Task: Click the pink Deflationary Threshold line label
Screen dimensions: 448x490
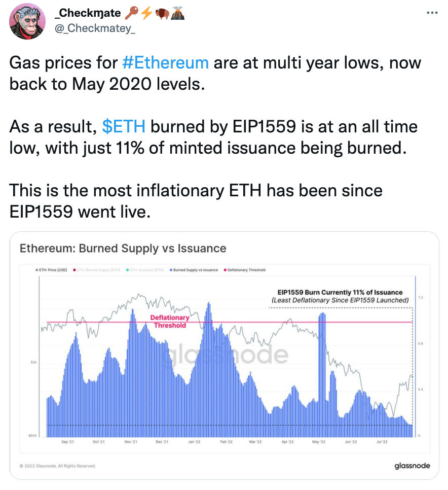Action: [170, 321]
